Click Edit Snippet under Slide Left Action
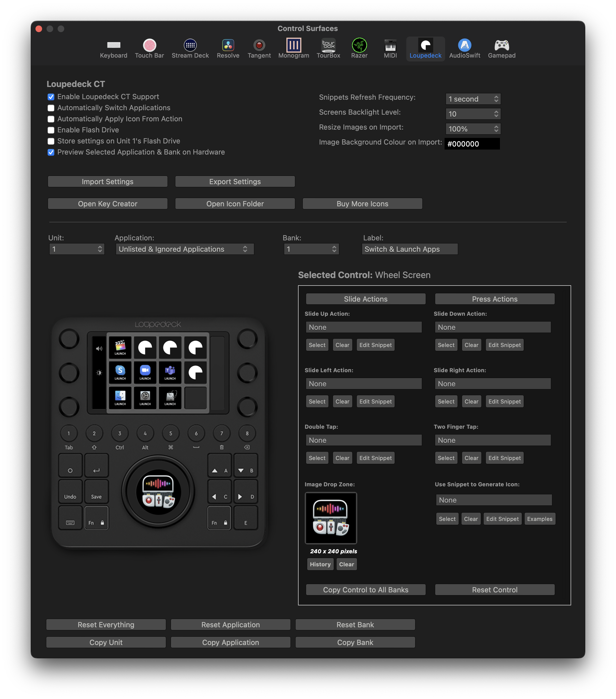The height and width of the screenshot is (699, 616). [x=376, y=402]
